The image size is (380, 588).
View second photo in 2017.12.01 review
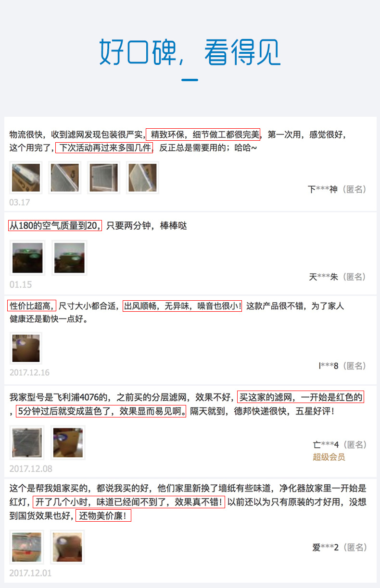point(68,547)
